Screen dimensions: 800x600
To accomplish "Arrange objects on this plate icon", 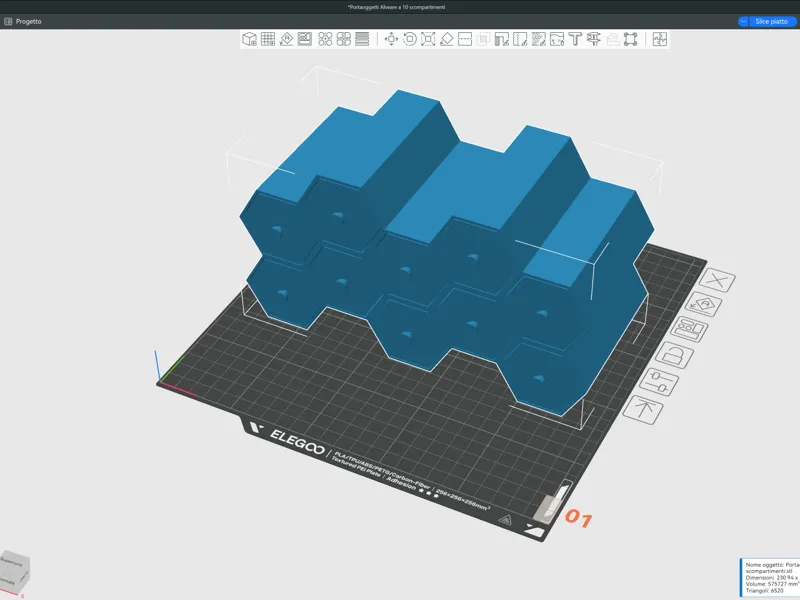I will (689, 329).
